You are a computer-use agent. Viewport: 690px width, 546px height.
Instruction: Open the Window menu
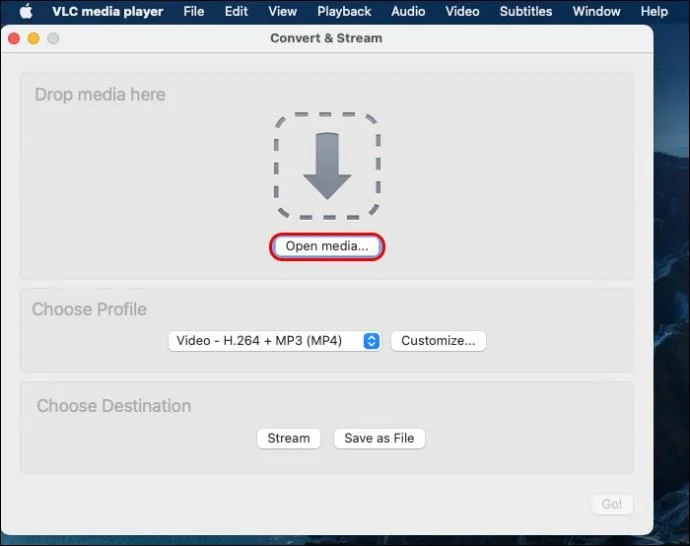[596, 11]
